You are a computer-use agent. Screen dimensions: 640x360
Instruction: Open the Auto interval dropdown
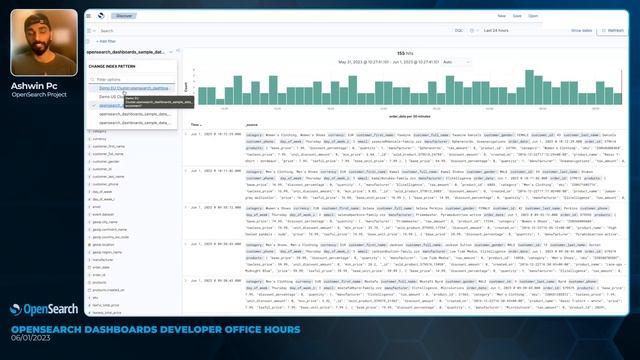[456, 62]
